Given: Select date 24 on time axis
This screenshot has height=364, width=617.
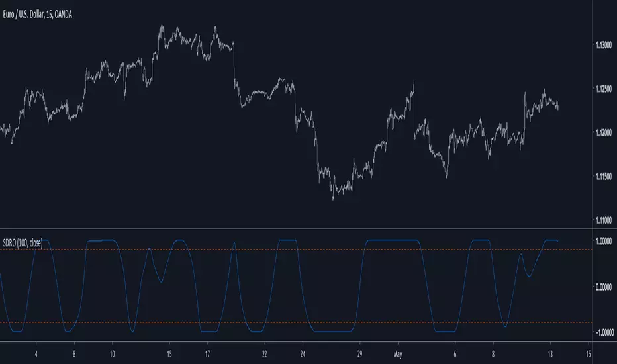Looking at the screenshot, I should (x=303, y=354).
